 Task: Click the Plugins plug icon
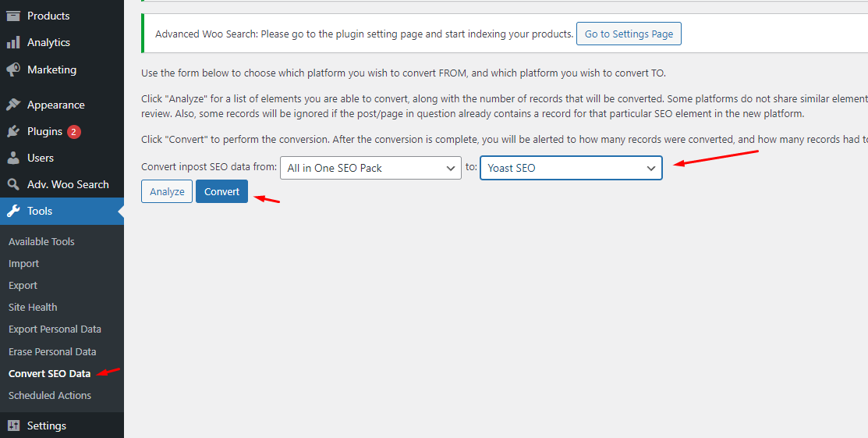click(x=13, y=131)
